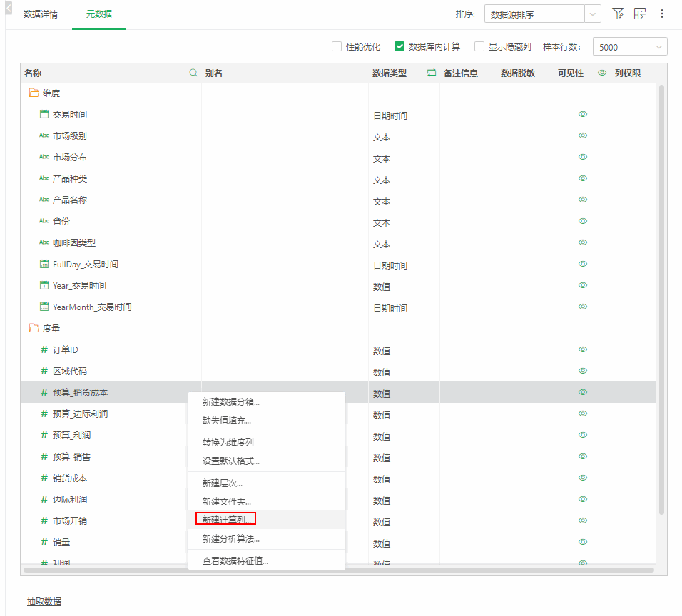Click the eye icon in 可见性 column header
Screen dimensions: 682x616
click(x=601, y=73)
